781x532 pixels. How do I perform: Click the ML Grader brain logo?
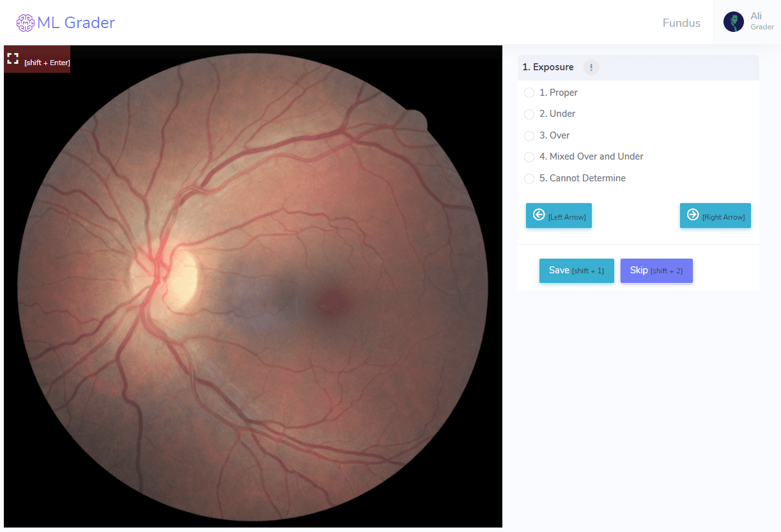[25, 22]
